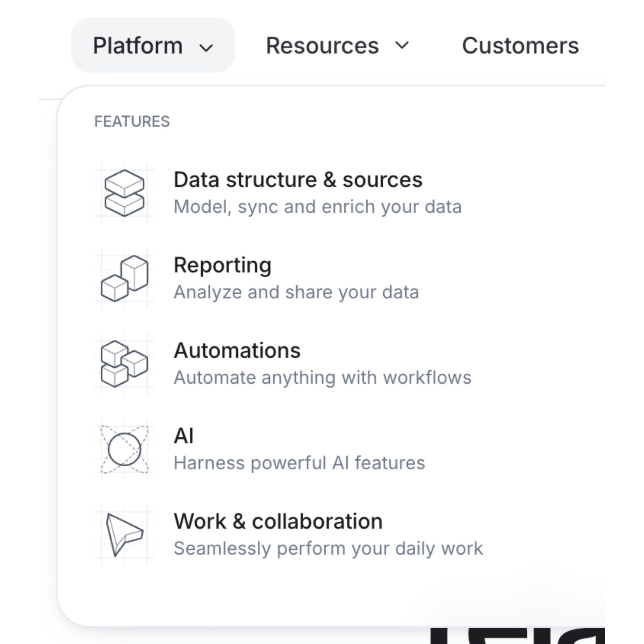Screen dimensions: 644x644
Task: Click the Reporting blocks icon
Action: coord(124,278)
